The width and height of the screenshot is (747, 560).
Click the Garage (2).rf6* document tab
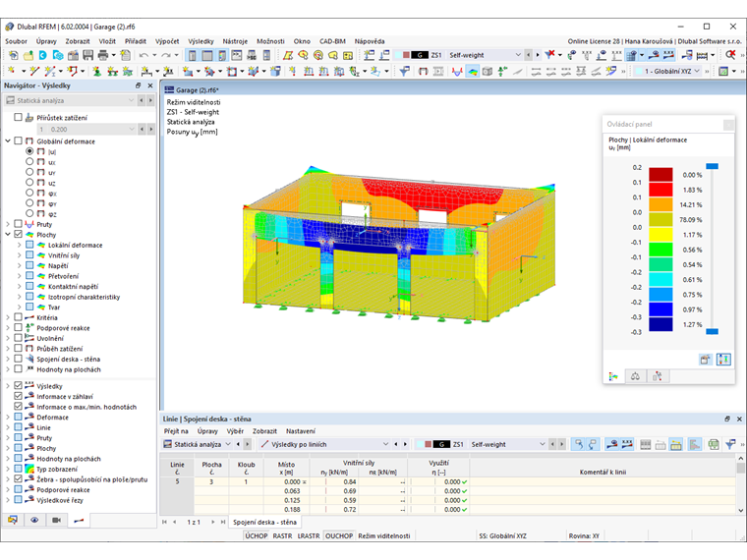click(193, 90)
